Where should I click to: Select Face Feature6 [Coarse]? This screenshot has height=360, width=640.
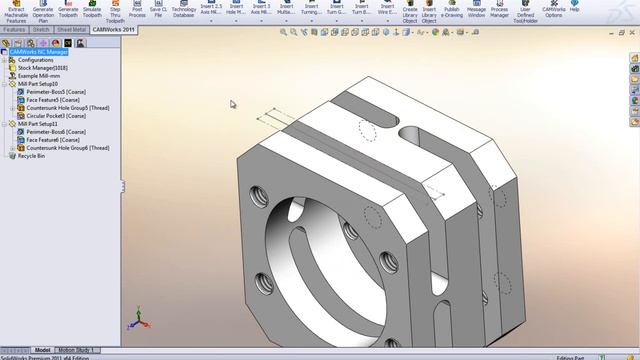53,140
